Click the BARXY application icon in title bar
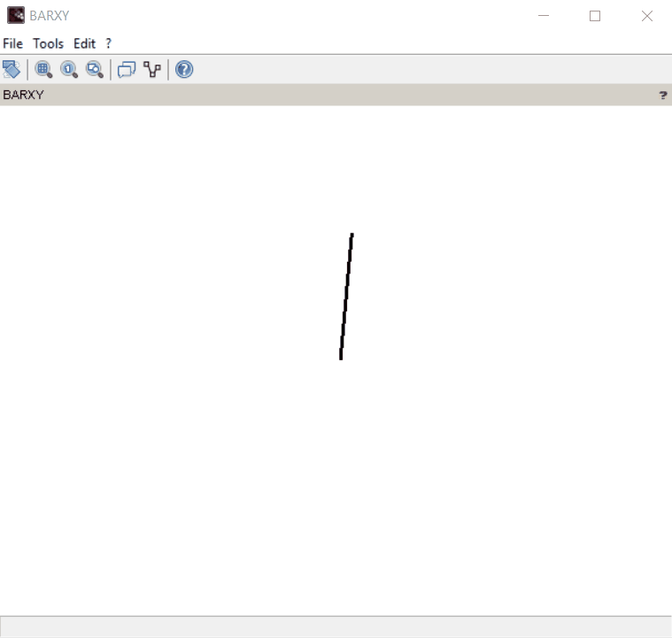Screen dimensions: 672x638 coord(16,15)
